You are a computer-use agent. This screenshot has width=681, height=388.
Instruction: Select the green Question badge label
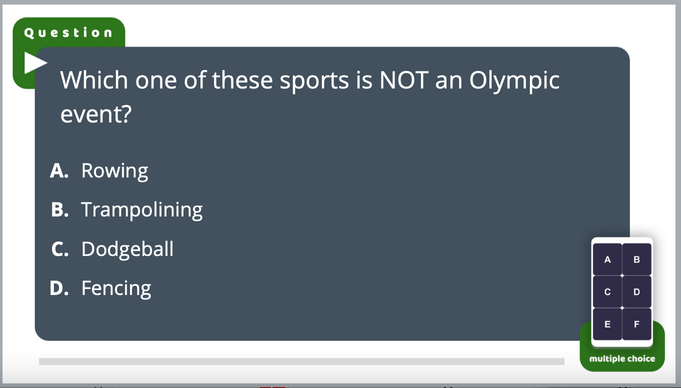point(68,33)
